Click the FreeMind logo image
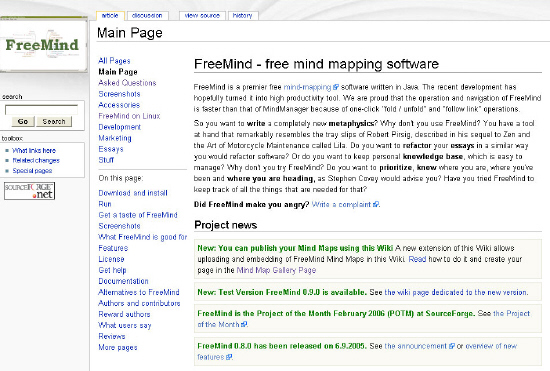 pos(43,44)
